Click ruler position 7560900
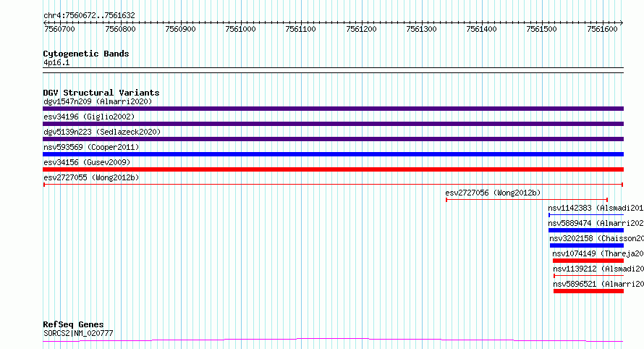This screenshot has width=644, height=349. [180, 29]
